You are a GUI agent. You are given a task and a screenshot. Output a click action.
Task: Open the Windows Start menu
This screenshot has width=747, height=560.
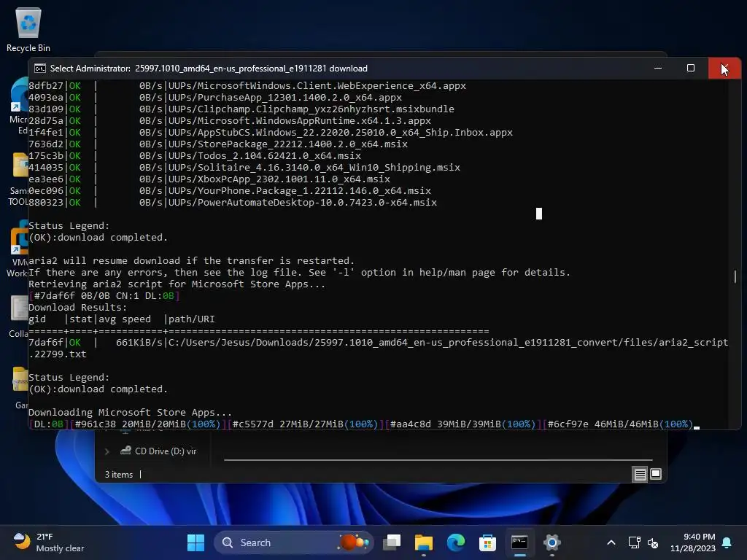[196, 542]
